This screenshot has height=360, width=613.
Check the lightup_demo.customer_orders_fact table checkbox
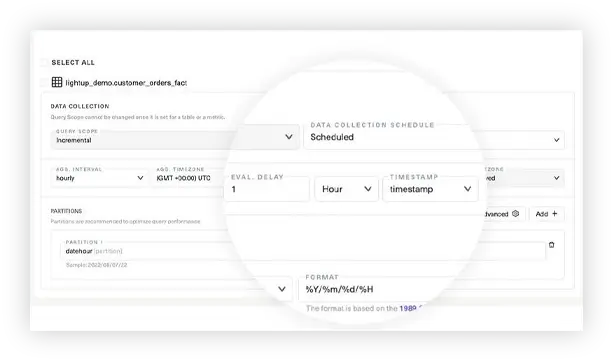tap(43, 82)
